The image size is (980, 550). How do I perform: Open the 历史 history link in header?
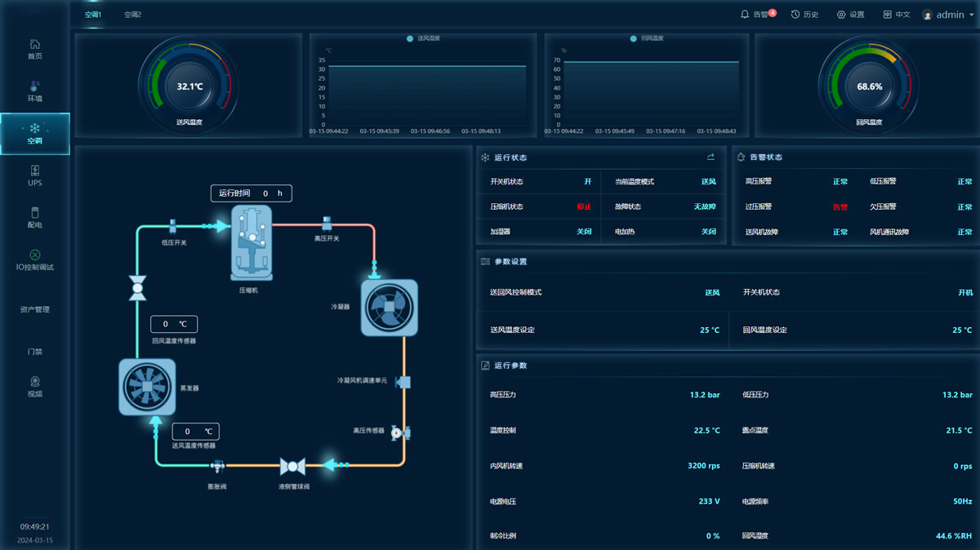pos(804,15)
